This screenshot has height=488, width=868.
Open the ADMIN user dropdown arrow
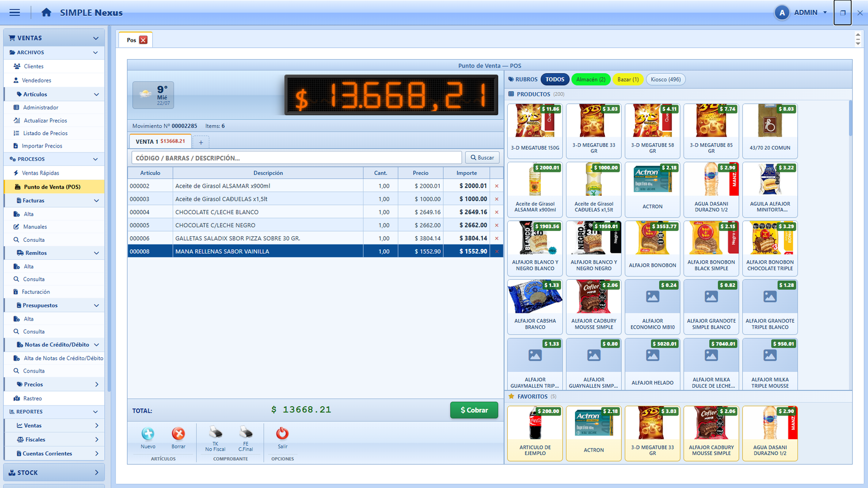pyautogui.click(x=825, y=12)
